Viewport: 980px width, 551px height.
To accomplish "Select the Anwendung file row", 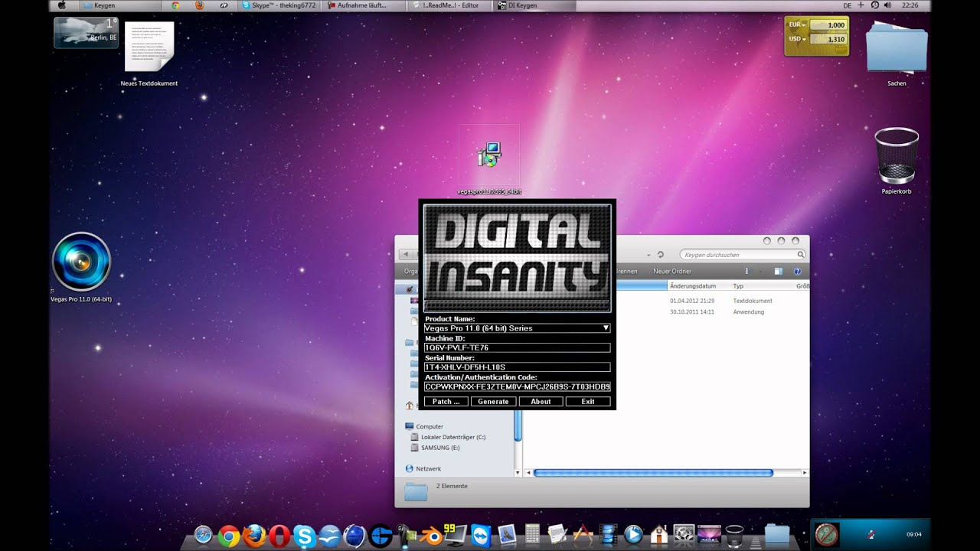I will [665, 311].
